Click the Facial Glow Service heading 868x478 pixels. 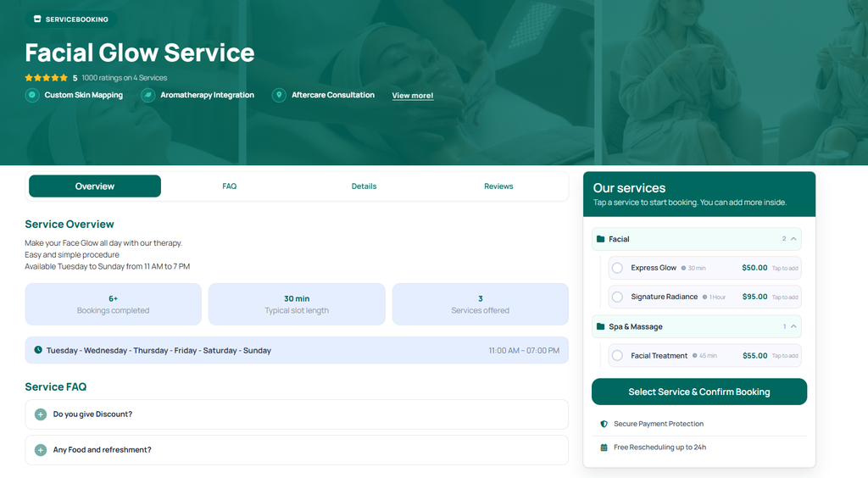click(140, 53)
